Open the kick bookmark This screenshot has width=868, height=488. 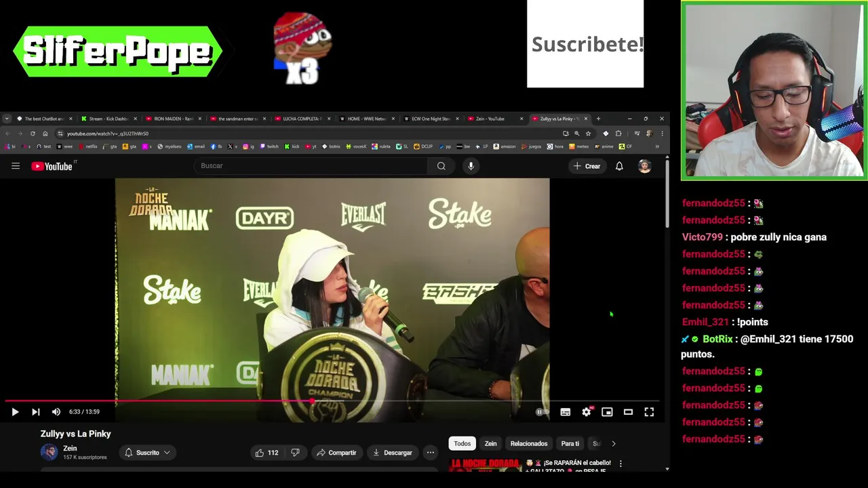[292, 146]
